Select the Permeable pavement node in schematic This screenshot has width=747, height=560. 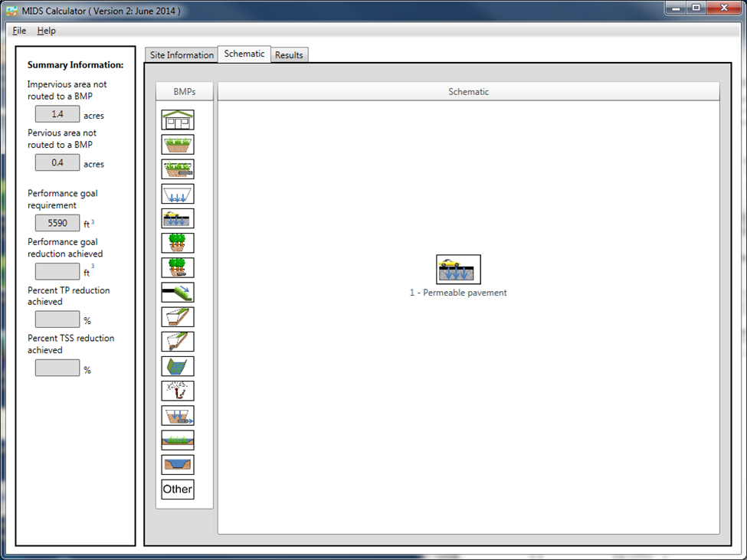point(458,270)
